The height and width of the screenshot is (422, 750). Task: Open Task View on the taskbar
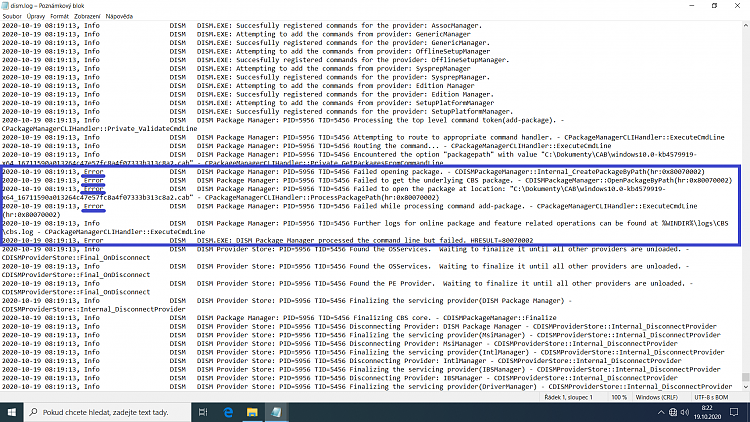click(203, 412)
